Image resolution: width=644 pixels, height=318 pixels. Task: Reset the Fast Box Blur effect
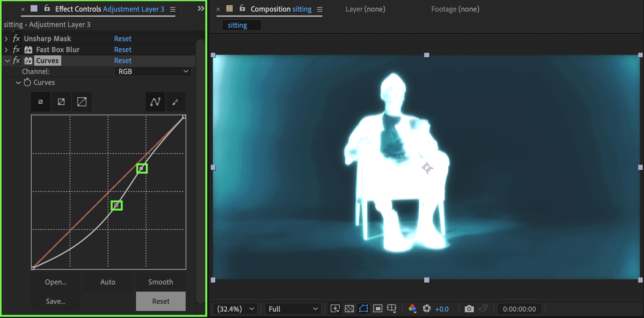click(x=123, y=50)
